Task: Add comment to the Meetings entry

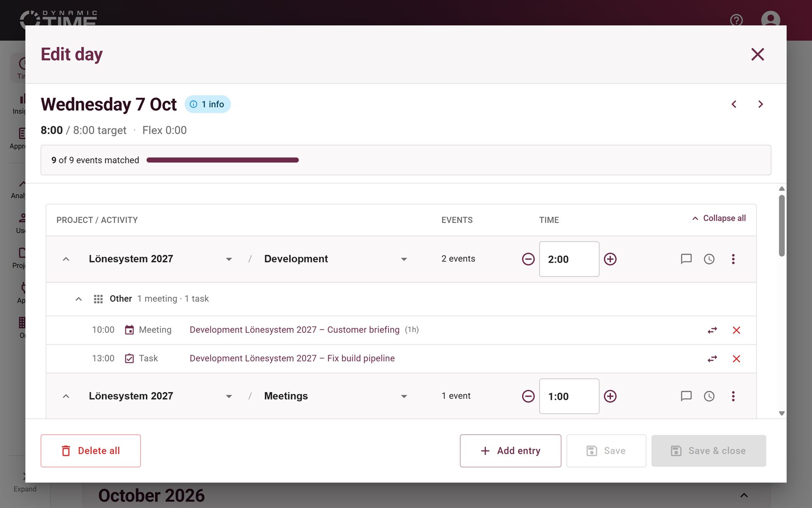Action: (686, 396)
